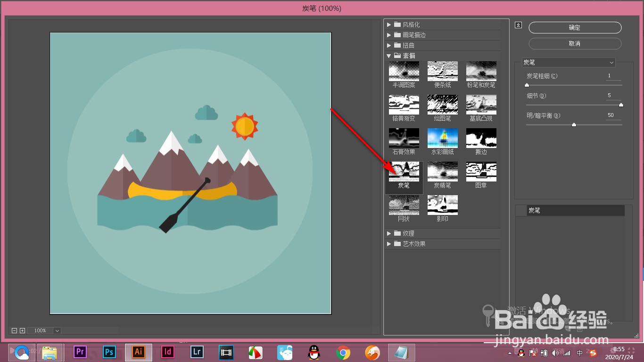Open InDesign from the taskbar
Viewport: 644px width, 362px height.
click(x=168, y=352)
